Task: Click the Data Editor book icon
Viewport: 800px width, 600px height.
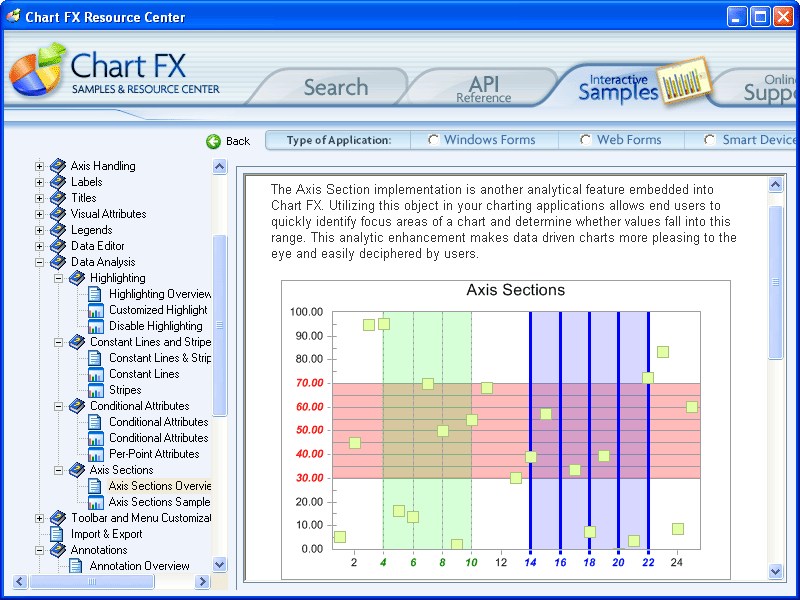Action: point(58,246)
